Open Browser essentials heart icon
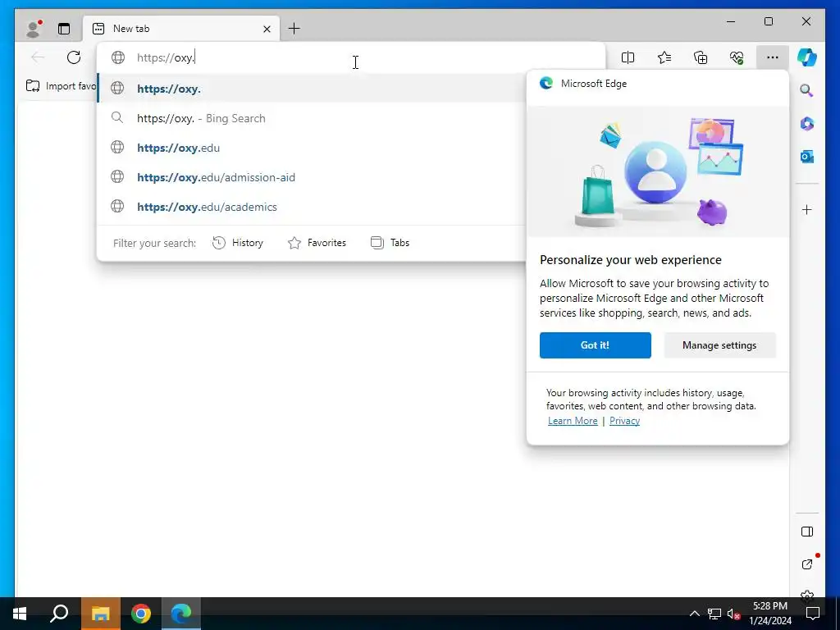 [x=737, y=57]
